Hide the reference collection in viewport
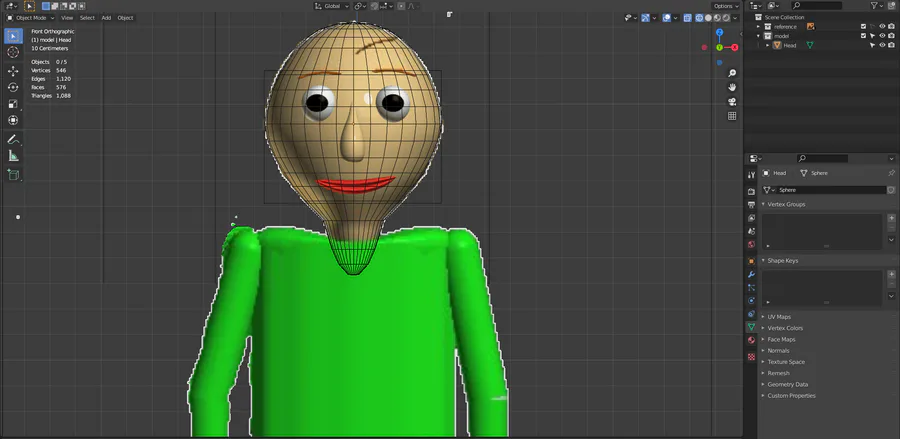 [882, 26]
